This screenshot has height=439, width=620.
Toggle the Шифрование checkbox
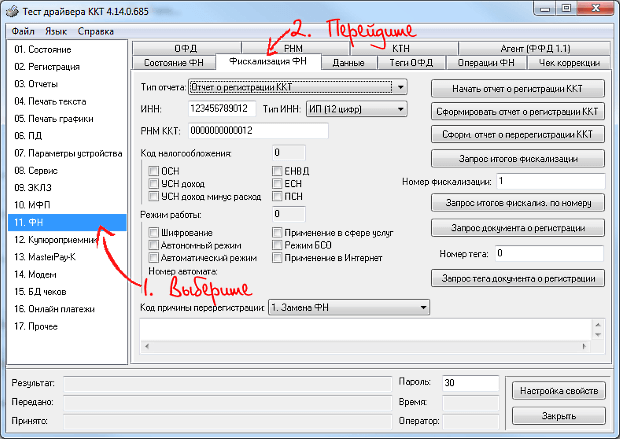[154, 232]
